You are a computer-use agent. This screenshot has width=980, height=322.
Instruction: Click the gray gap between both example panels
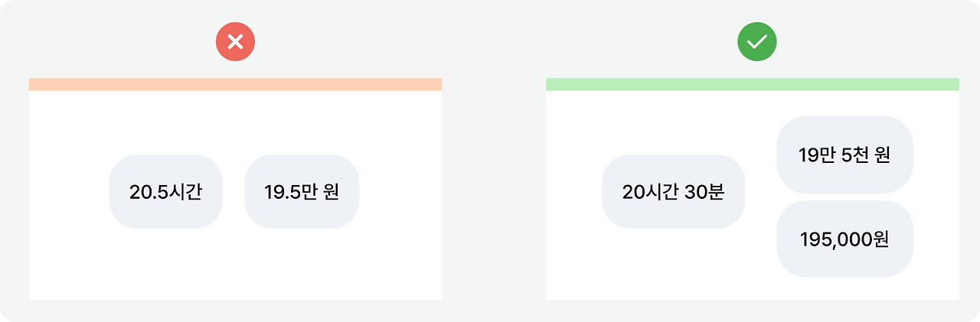[494, 189]
